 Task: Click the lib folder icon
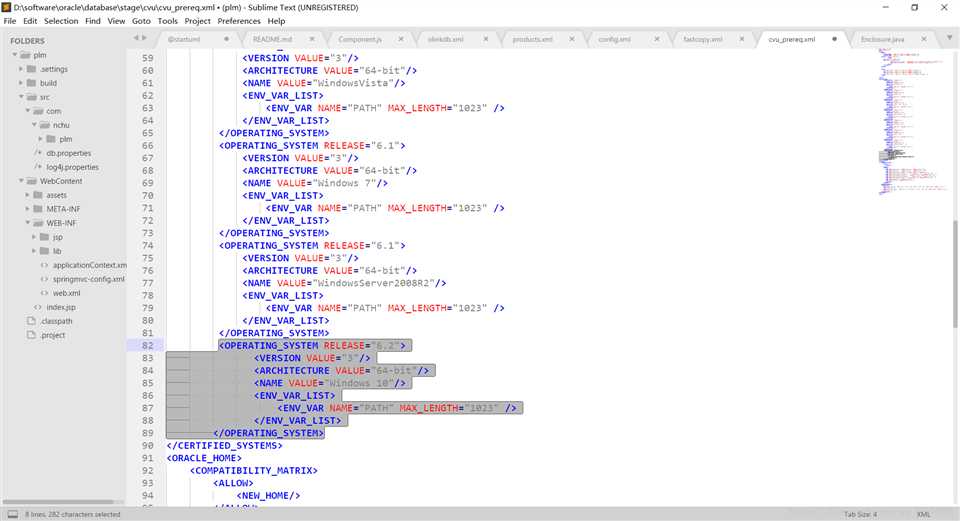click(44, 251)
